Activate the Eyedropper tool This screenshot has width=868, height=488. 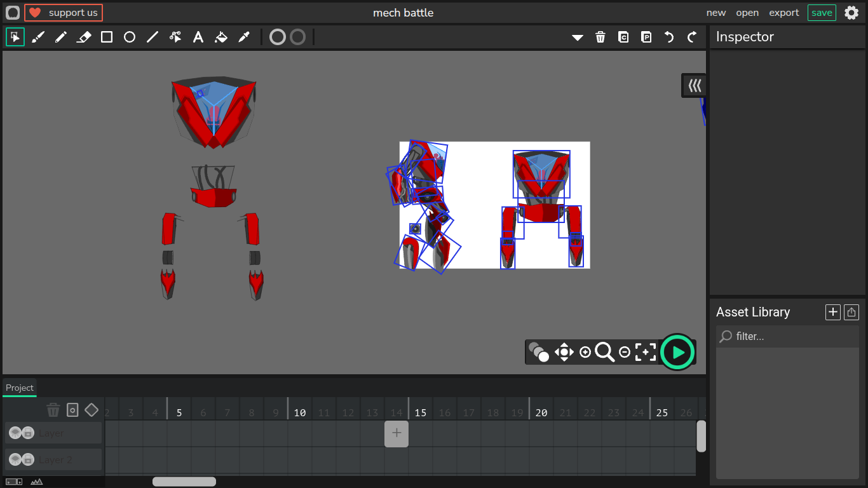pyautogui.click(x=244, y=37)
